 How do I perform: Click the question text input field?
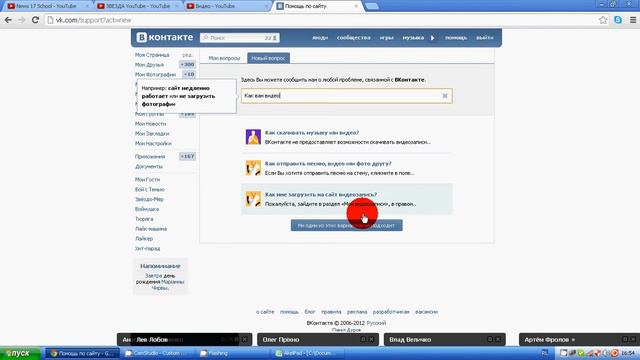click(x=347, y=96)
